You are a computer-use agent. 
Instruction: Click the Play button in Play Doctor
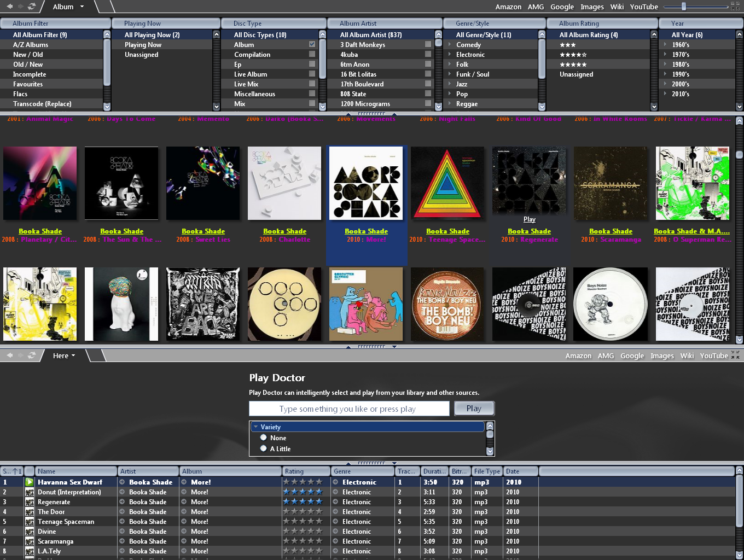(474, 409)
